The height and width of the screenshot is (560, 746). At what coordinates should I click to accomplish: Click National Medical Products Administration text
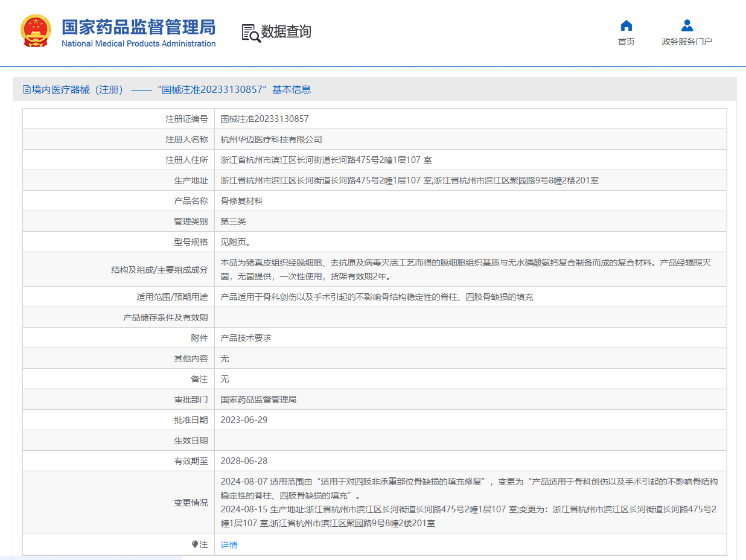[138, 43]
